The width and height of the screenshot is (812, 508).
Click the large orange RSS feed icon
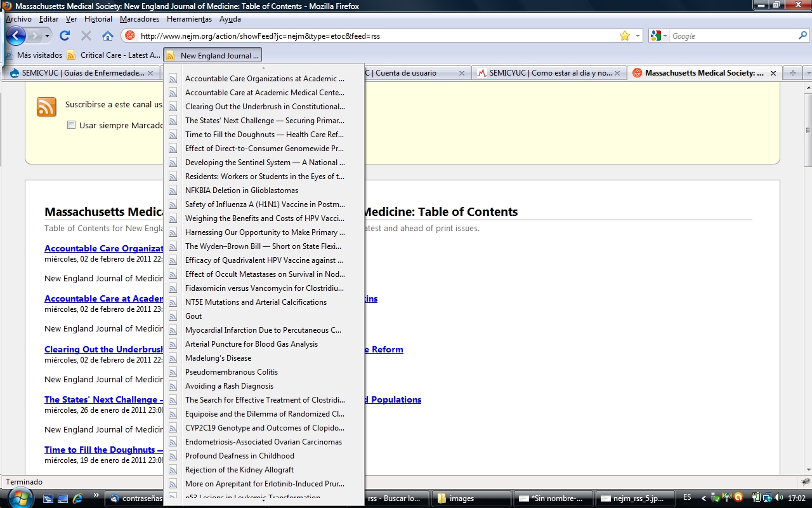point(47,107)
